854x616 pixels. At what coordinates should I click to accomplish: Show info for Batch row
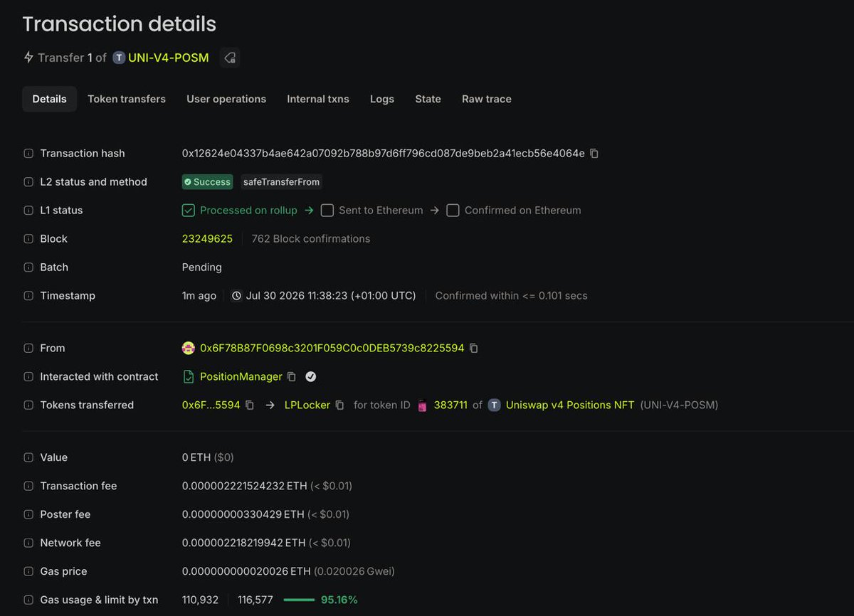(28, 267)
